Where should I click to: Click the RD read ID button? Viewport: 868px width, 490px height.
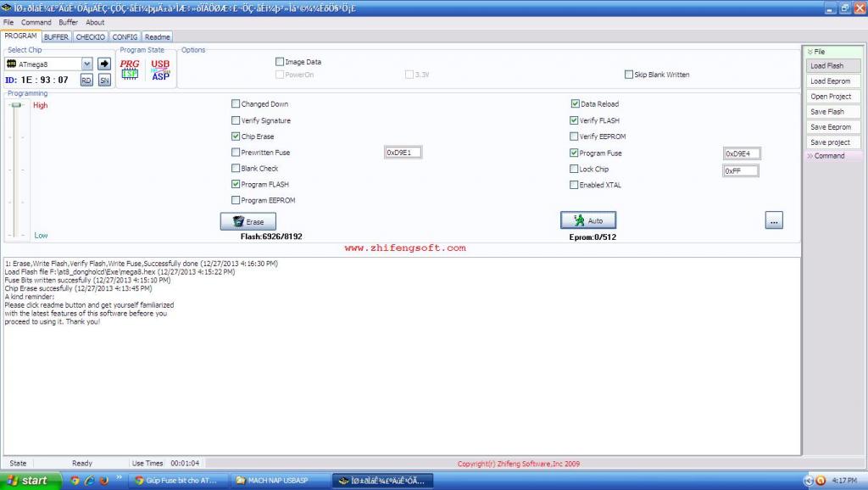[x=86, y=81]
